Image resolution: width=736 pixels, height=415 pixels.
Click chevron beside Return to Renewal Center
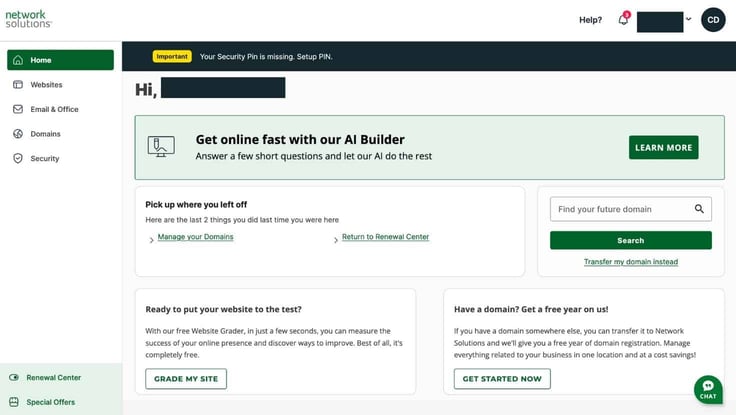click(336, 240)
